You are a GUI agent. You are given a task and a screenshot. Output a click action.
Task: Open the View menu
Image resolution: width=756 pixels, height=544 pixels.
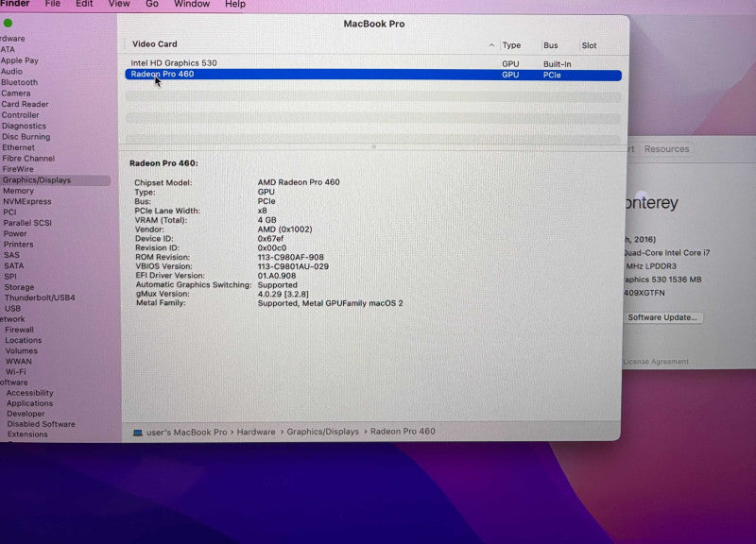[119, 4]
